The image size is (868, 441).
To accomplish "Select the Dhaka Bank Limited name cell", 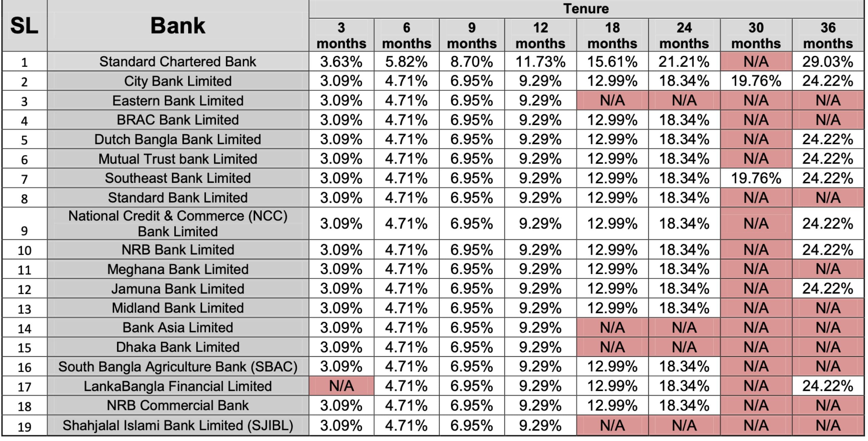I will point(178,347).
